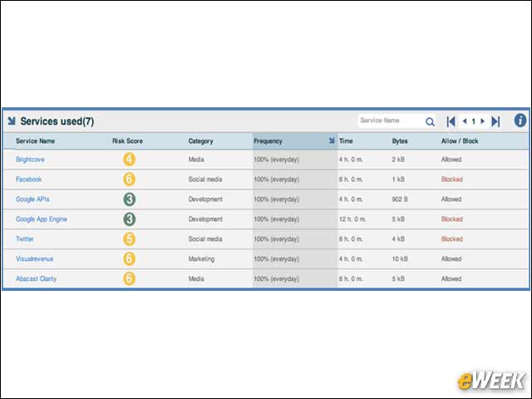Select the 12 h. 0 m. time value

(x=352, y=219)
